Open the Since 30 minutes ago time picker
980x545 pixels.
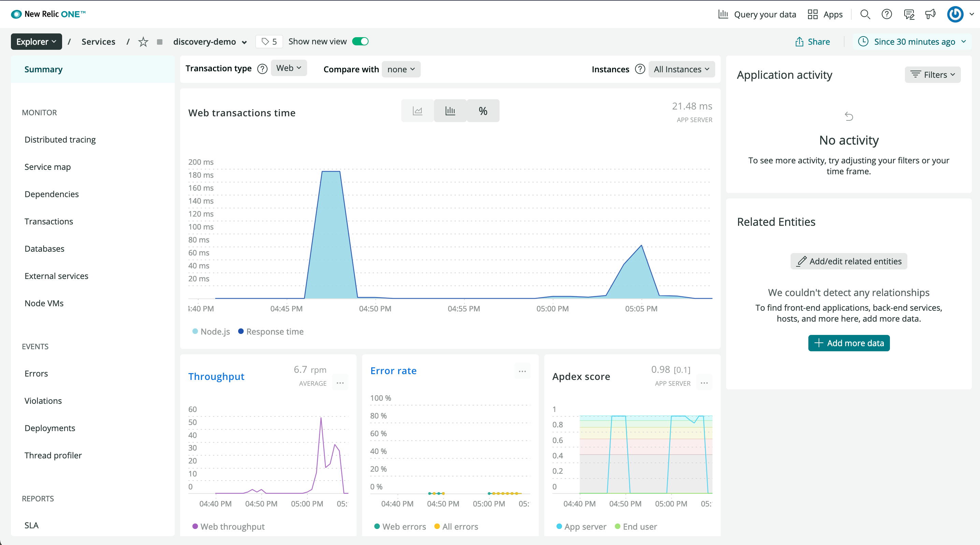[913, 42]
